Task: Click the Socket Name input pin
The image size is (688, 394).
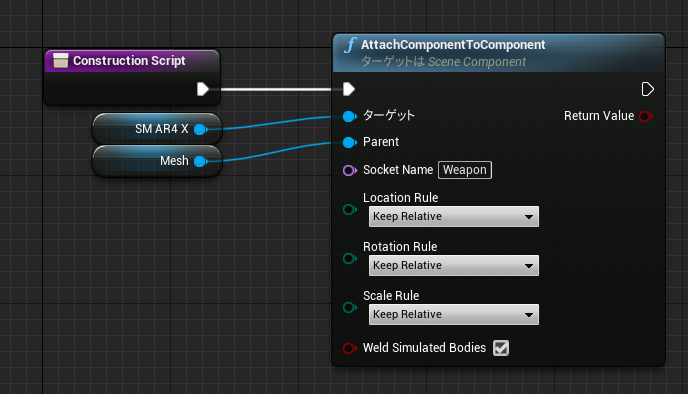Action: coord(350,170)
